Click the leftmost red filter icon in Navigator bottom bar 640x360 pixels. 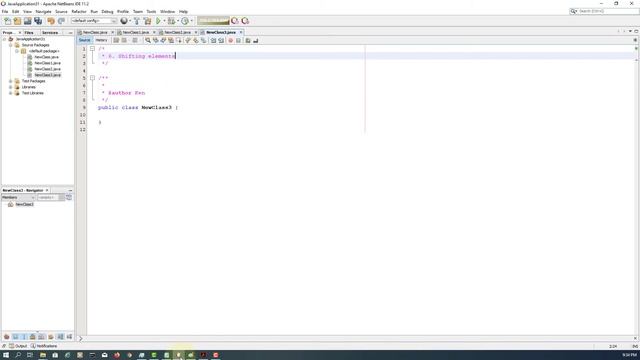click(7, 337)
